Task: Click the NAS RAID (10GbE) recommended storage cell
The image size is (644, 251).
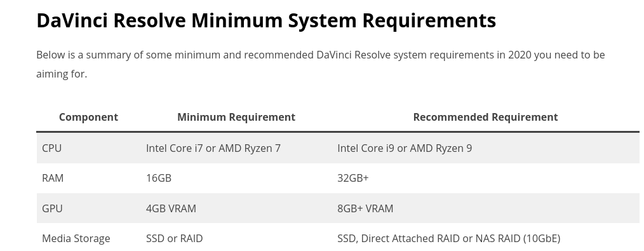Action: click(449, 238)
